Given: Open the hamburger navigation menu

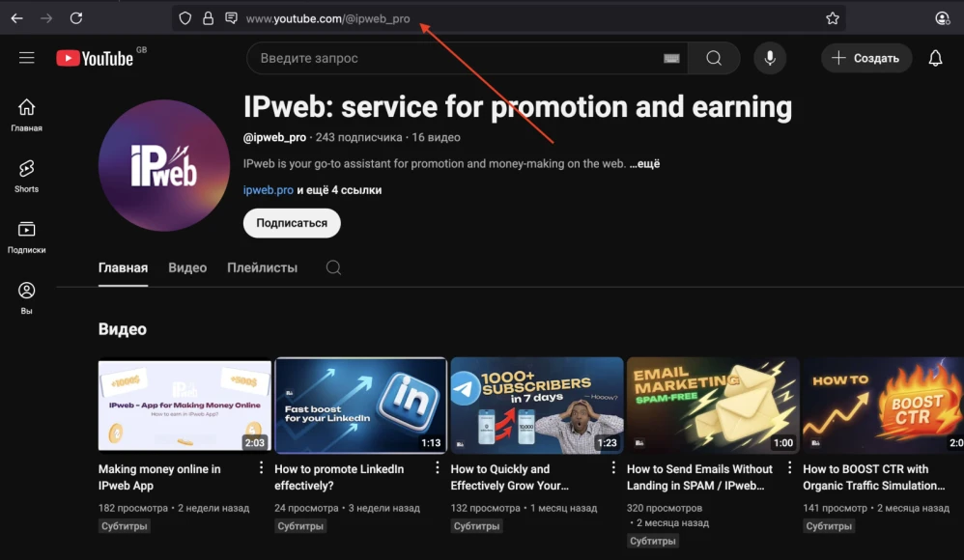Looking at the screenshot, I should click(27, 58).
